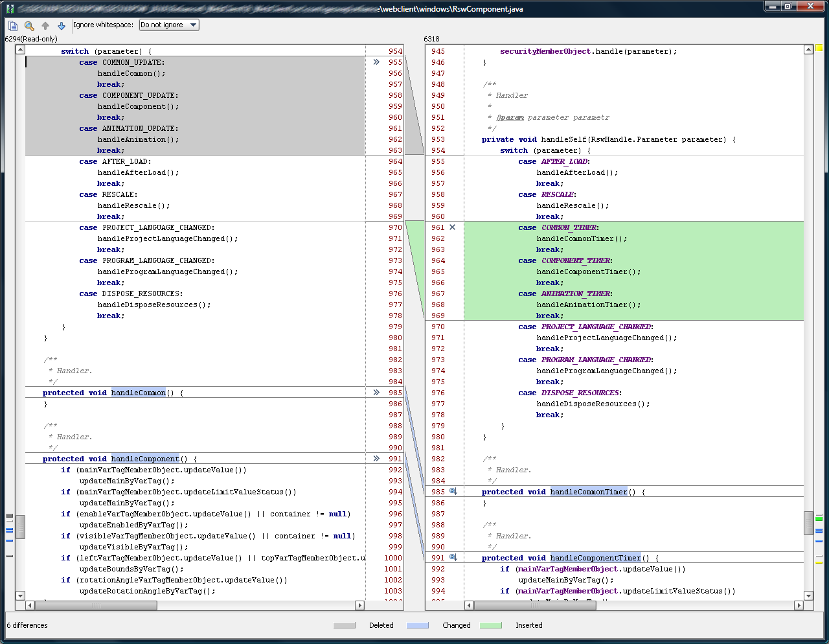Click the Changed blue legend swatch

point(418,625)
